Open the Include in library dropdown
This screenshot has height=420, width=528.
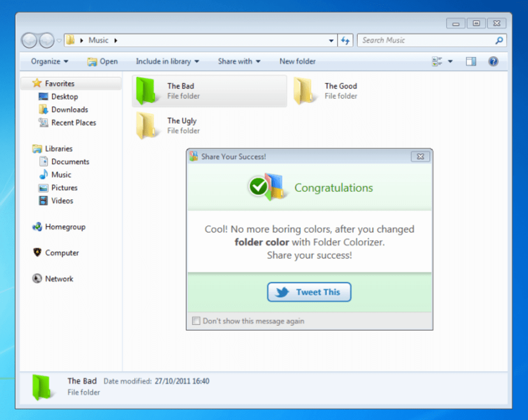tap(167, 61)
